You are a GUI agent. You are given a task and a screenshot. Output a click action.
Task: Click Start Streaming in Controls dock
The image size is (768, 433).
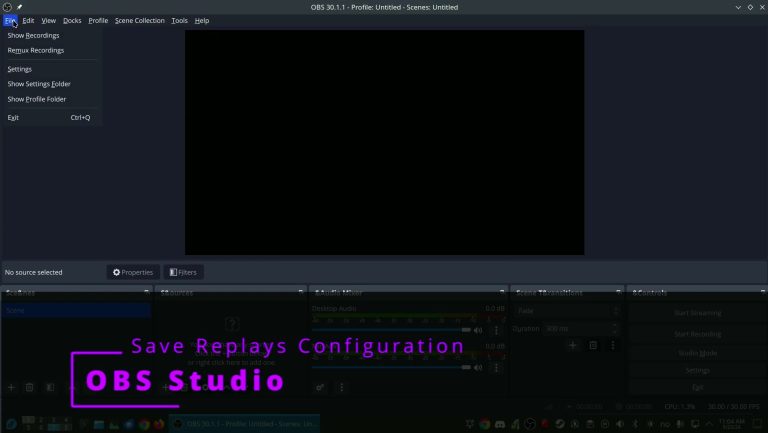coord(697,313)
